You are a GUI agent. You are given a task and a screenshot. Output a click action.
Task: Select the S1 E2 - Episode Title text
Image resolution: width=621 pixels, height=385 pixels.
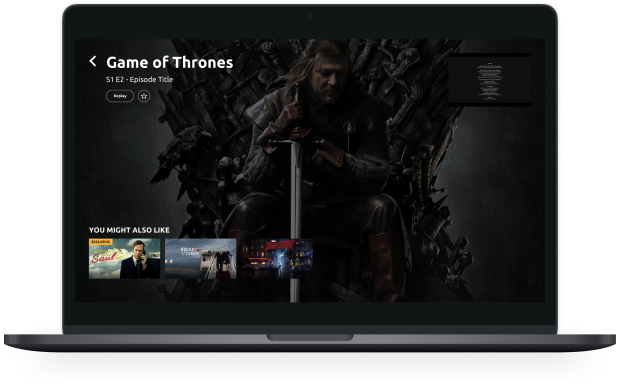tap(139, 80)
